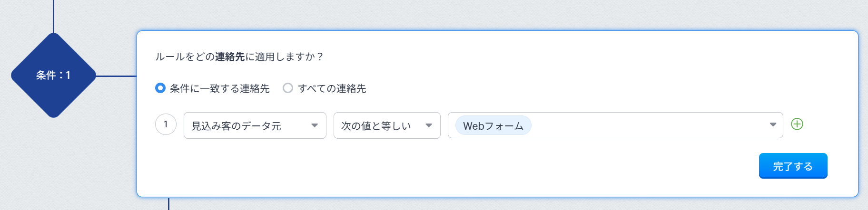Click the bold 連絡先 word in heading

click(x=230, y=57)
